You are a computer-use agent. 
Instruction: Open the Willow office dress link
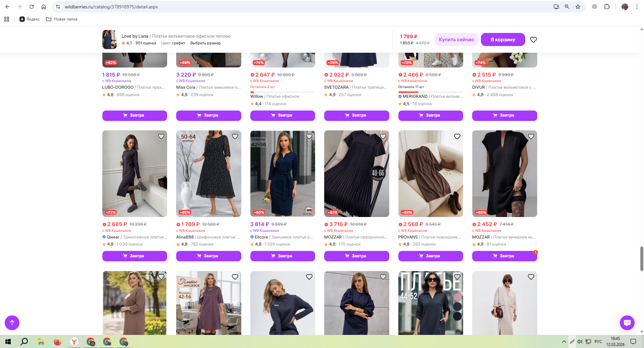point(275,96)
